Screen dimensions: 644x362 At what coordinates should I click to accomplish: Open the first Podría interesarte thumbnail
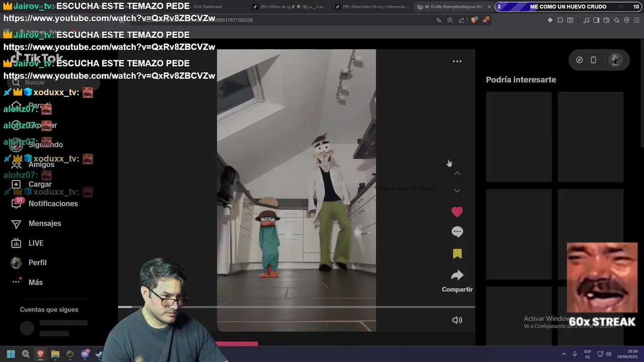tap(519, 137)
